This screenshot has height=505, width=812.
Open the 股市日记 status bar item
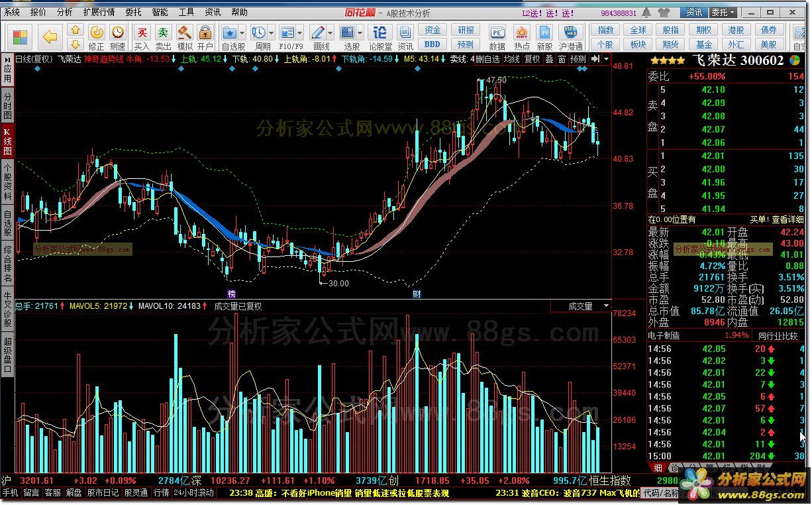coord(103,493)
